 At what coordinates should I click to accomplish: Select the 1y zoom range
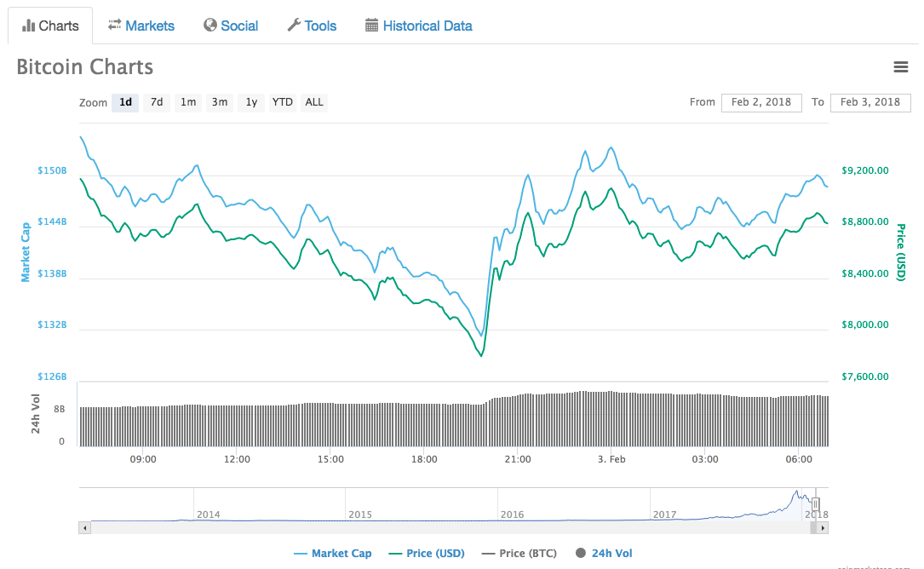(251, 102)
